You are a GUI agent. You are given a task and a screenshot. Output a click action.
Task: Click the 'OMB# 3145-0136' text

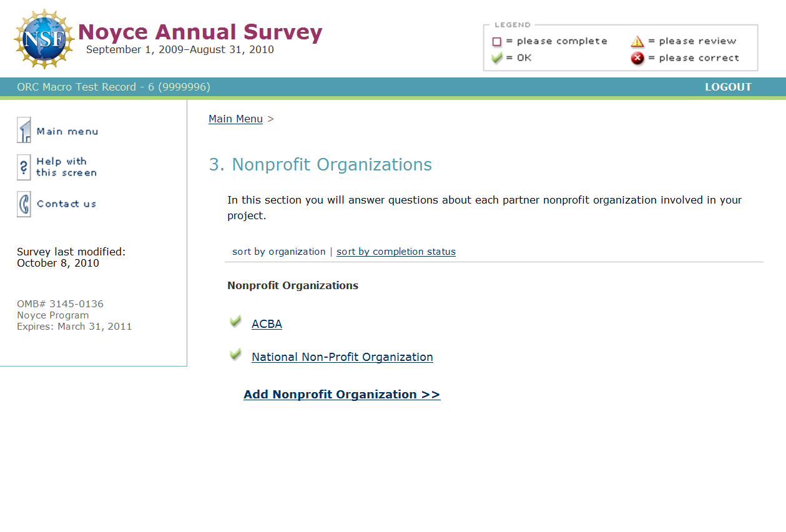point(60,304)
